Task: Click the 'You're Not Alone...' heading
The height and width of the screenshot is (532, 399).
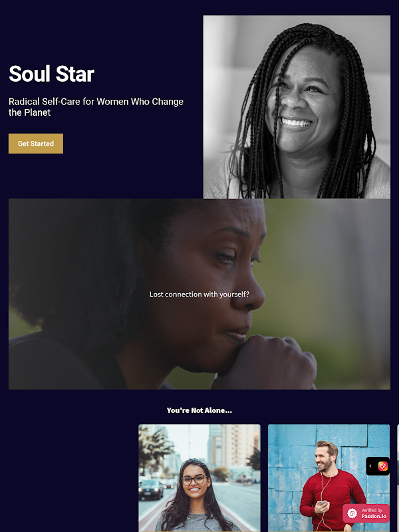Action: (199, 410)
